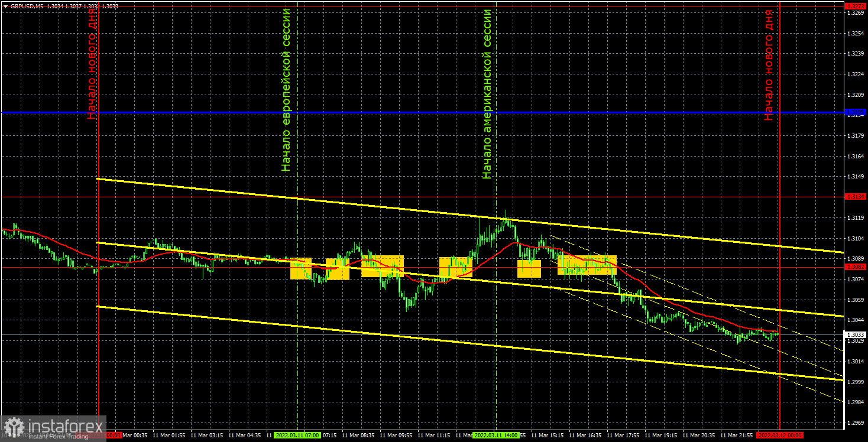Select the red horizontal line at 1.3082
Viewport: 868px width, 442px height.
click(422, 267)
